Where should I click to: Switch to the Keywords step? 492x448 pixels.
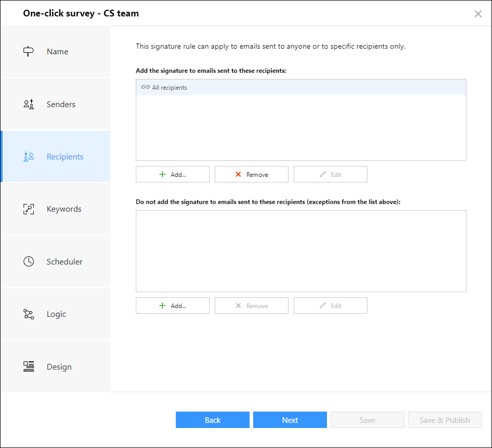click(x=55, y=209)
